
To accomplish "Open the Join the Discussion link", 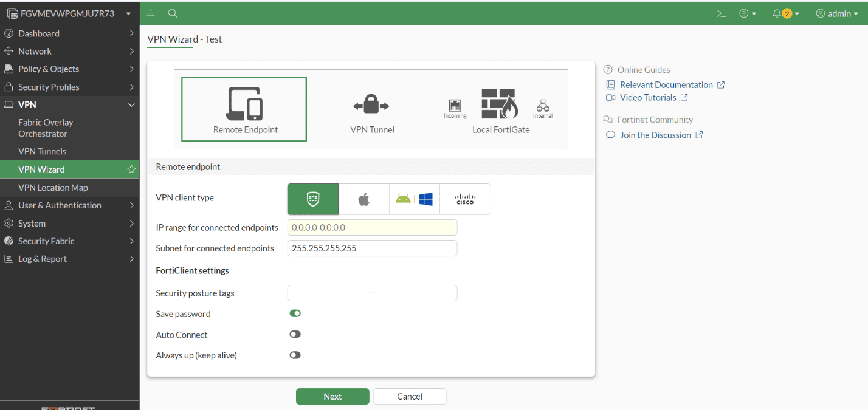I will coord(655,135).
